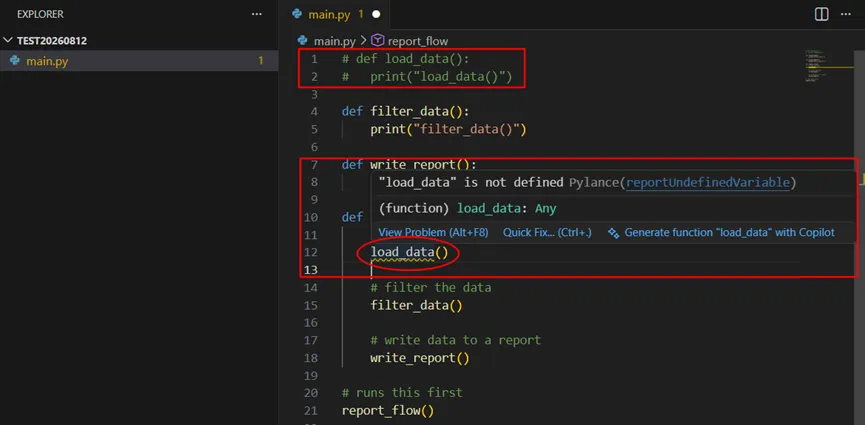Click the '(function) load_data: Any' hover text
Viewport: 865px width, 425px height.
coord(468,209)
